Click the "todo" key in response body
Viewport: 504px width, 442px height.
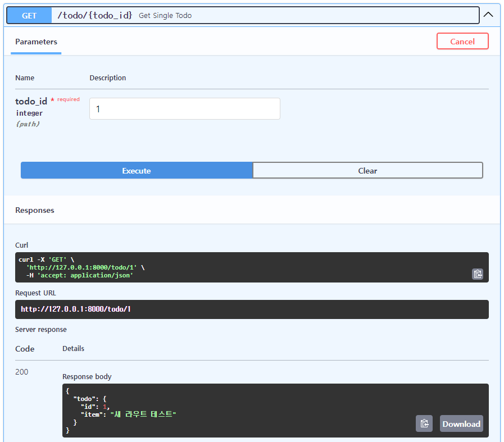tap(84, 399)
